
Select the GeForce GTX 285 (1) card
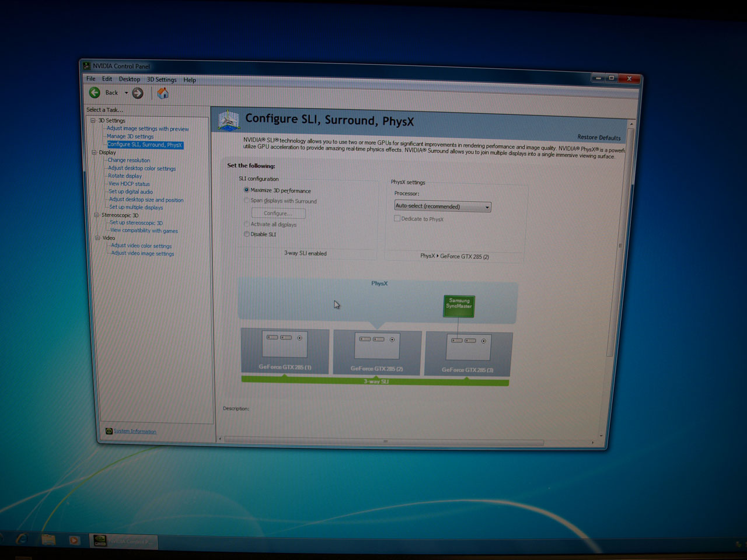[x=285, y=351]
